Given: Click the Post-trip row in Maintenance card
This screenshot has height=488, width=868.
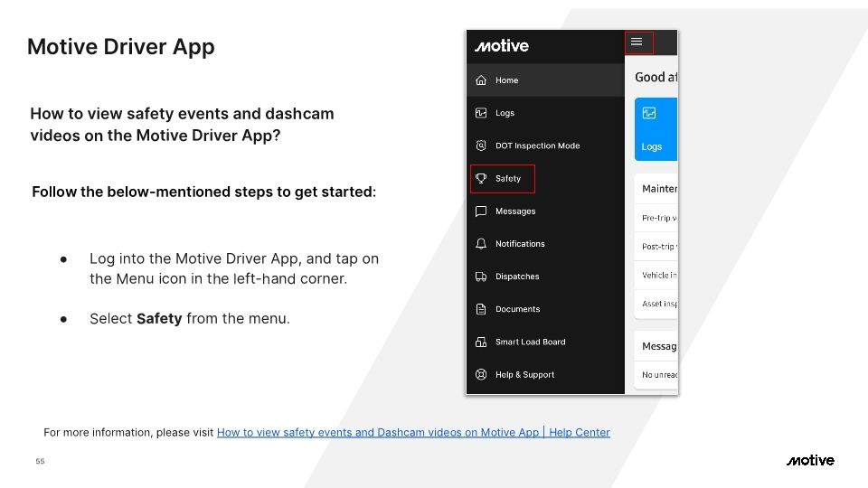Looking at the screenshot, I should (x=656, y=247).
